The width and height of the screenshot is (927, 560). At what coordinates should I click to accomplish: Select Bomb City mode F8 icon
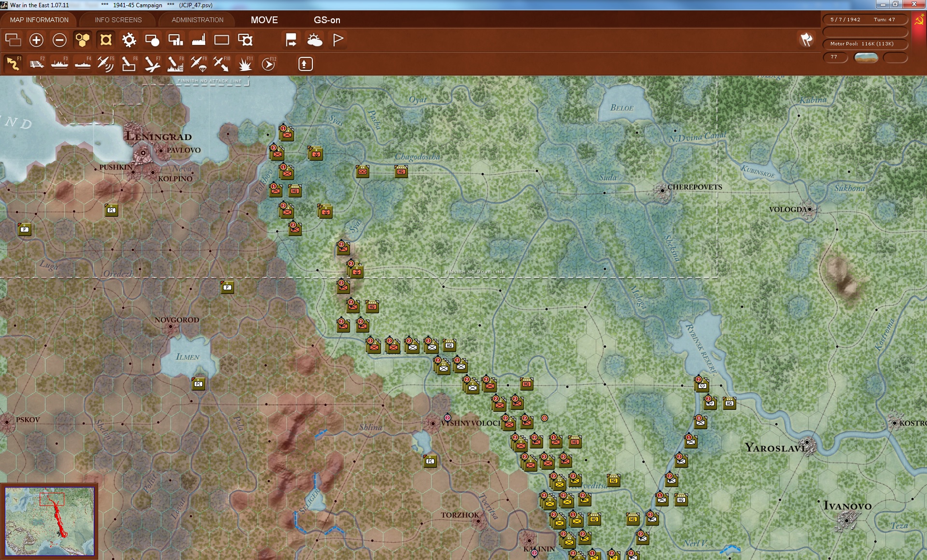click(175, 64)
